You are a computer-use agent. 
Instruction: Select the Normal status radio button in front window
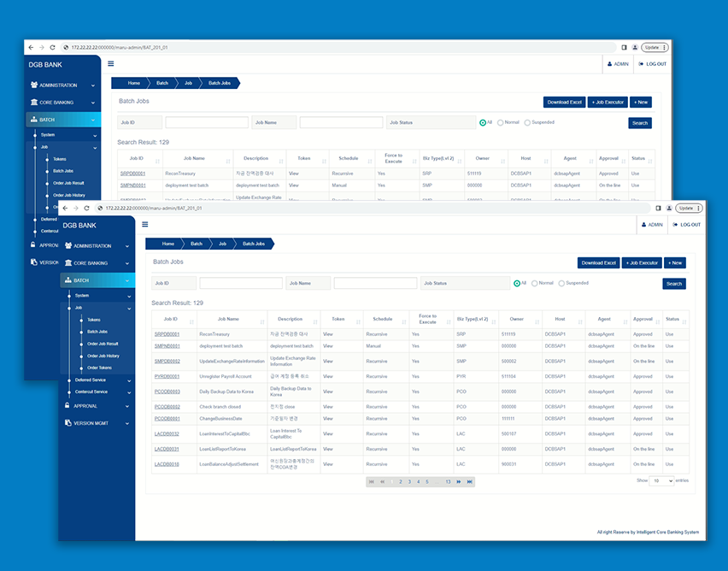point(535,283)
